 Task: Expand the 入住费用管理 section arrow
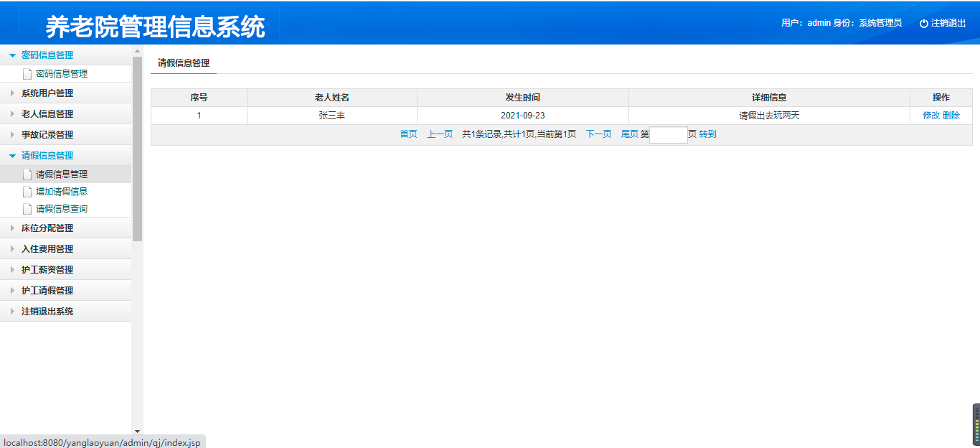pos(12,249)
